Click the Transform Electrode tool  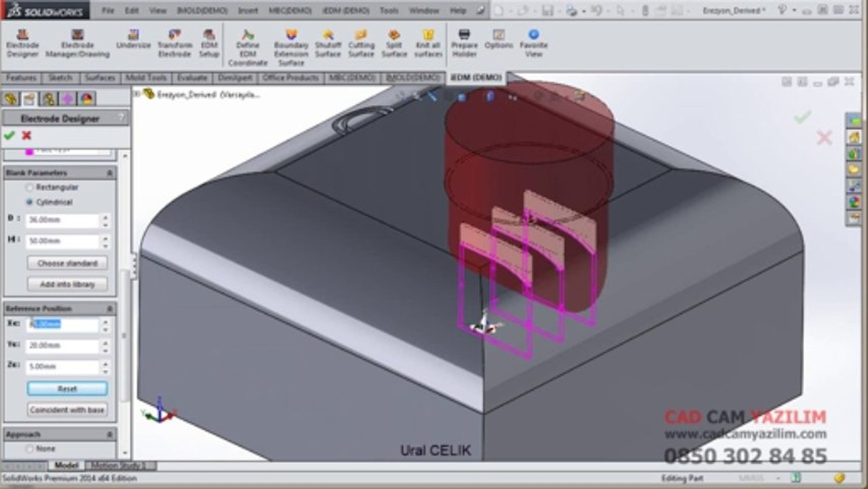click(174, 43)
